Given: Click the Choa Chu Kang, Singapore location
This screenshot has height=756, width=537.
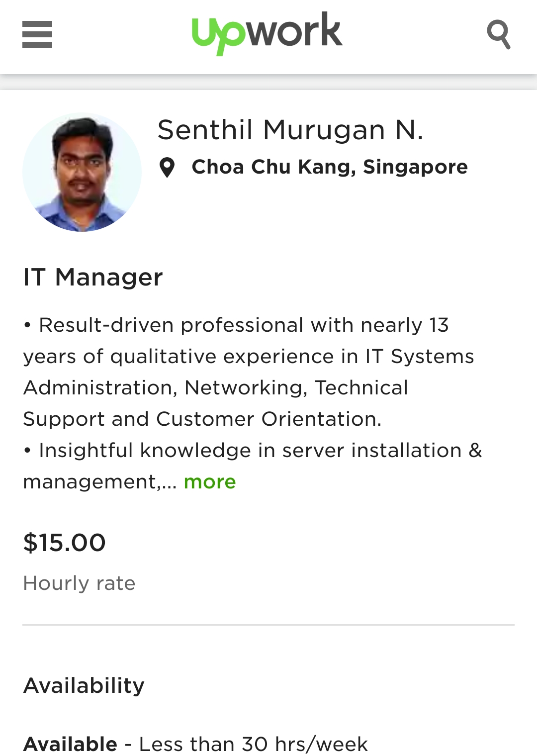Looking at the screenshot, I should tap(330, 167).
